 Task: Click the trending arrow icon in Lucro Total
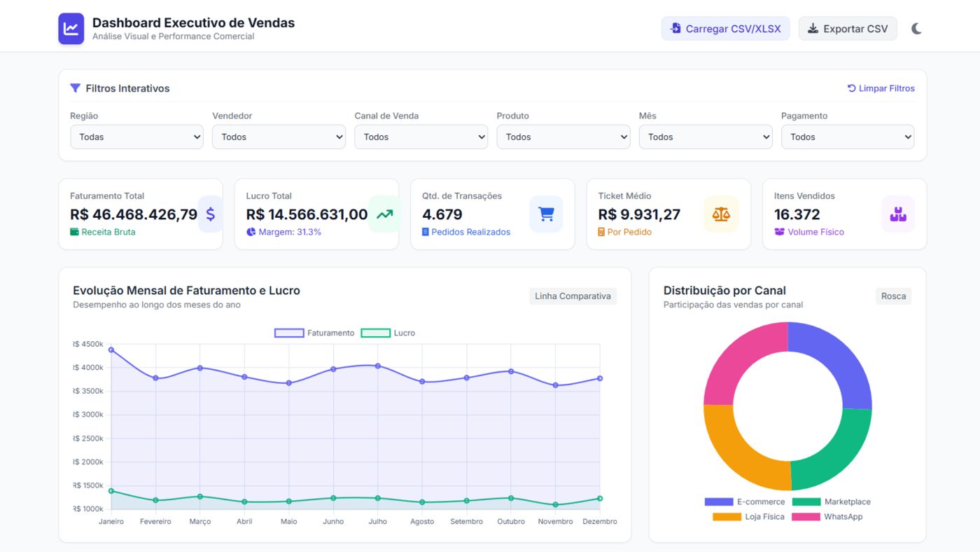[x=384, y=214]
